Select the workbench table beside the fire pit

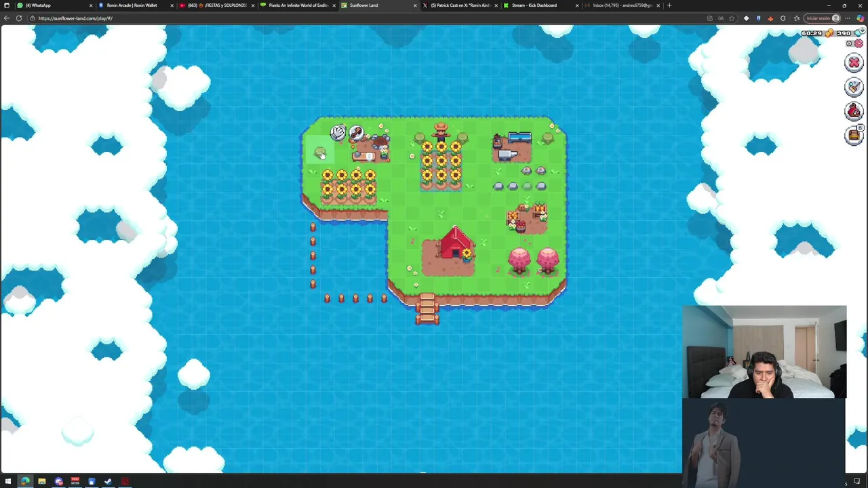(x=364, y=156)
